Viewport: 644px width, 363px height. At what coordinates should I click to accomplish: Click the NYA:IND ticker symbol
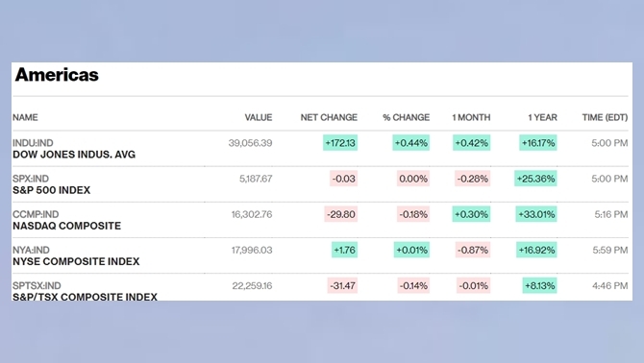31,250
